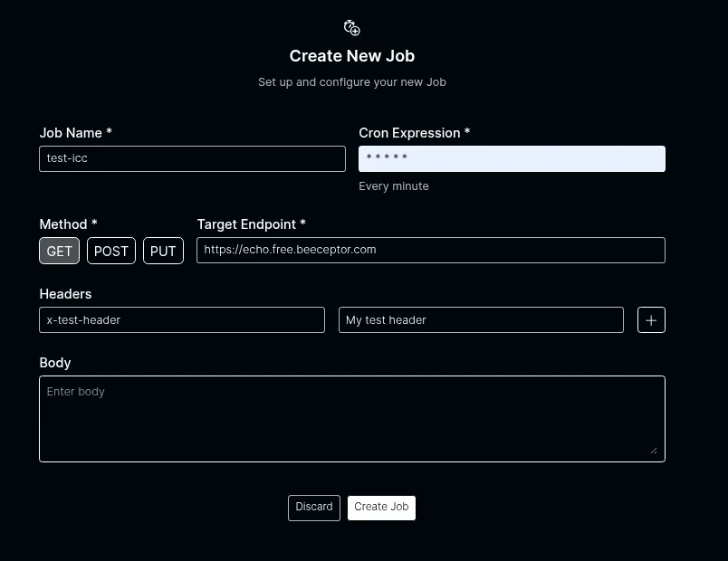
Task: Click the 'My test header' value field
Action: (x=481, y=319)
